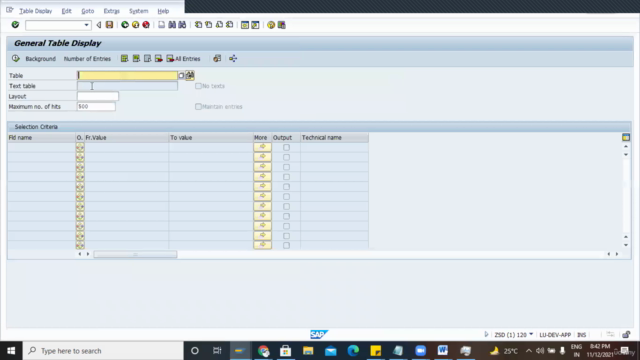Click the Find binoculars icon

pos(172,25)
